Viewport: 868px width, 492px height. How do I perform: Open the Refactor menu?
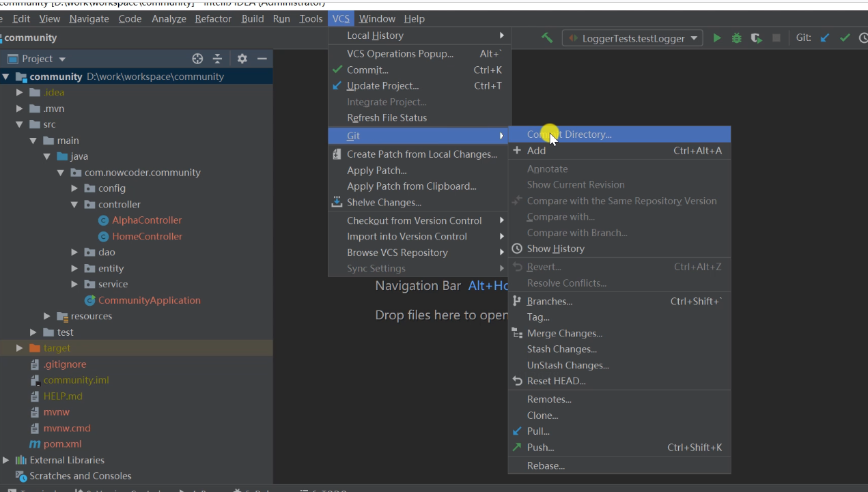click(213, 18)
